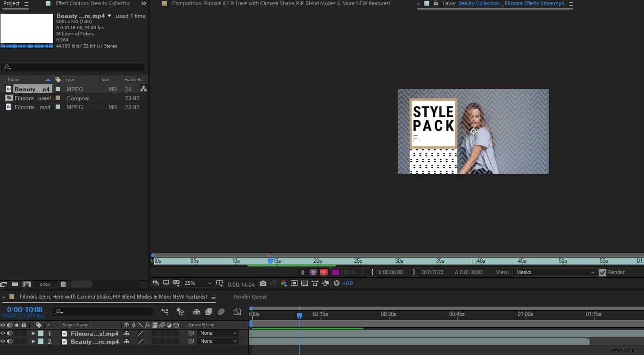Create a new composition from the Project panel
This screenshot has height=355, width=644.
pos(27,284)
